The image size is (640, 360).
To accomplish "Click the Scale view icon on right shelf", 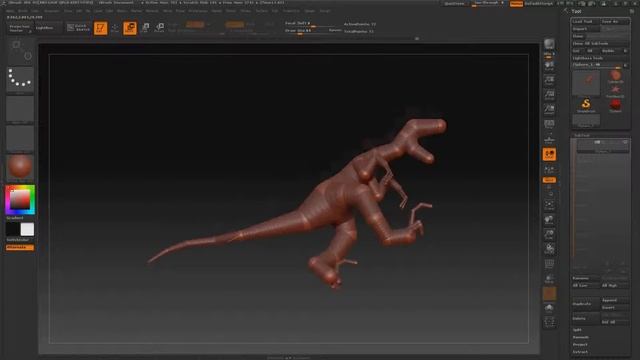I will pyautogui.click(x=549, y=235).
